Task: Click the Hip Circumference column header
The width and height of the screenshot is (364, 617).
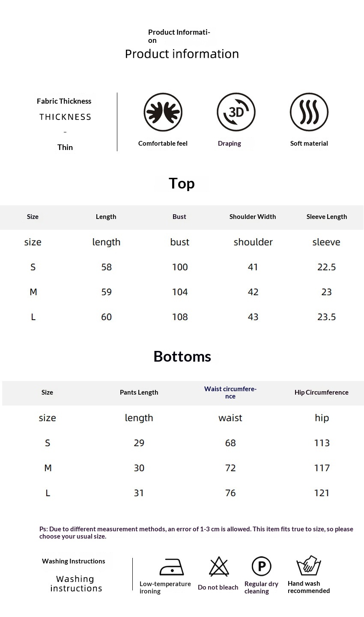Action: click(322, 392)
